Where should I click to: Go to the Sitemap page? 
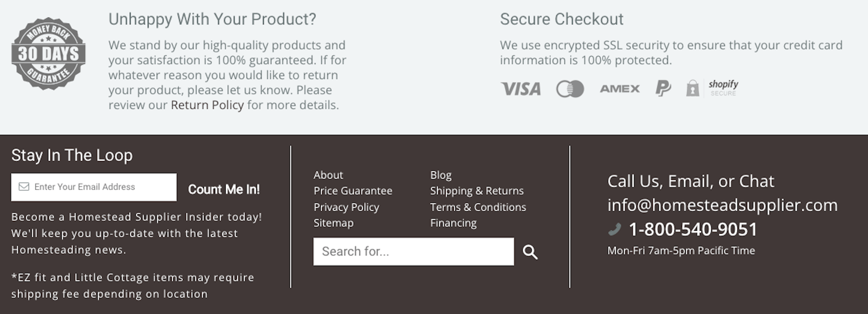tap(333, 223)
